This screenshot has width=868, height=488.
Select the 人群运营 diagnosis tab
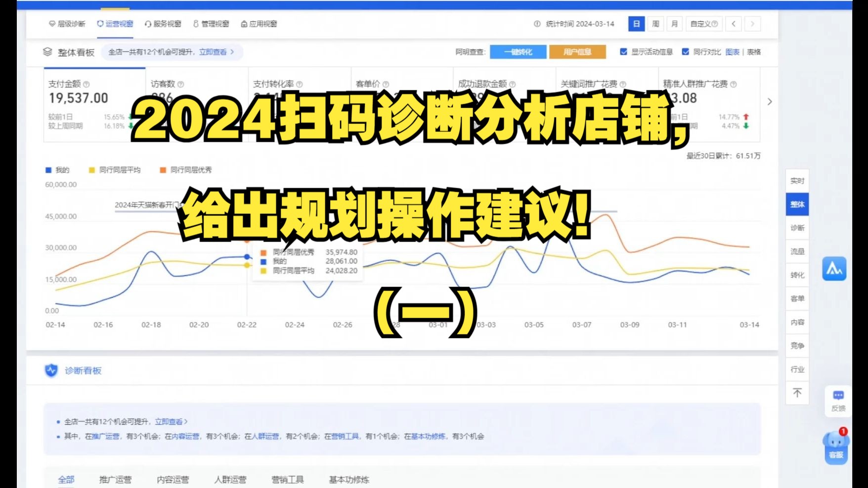pyautogui.click(x=230, y=480)
